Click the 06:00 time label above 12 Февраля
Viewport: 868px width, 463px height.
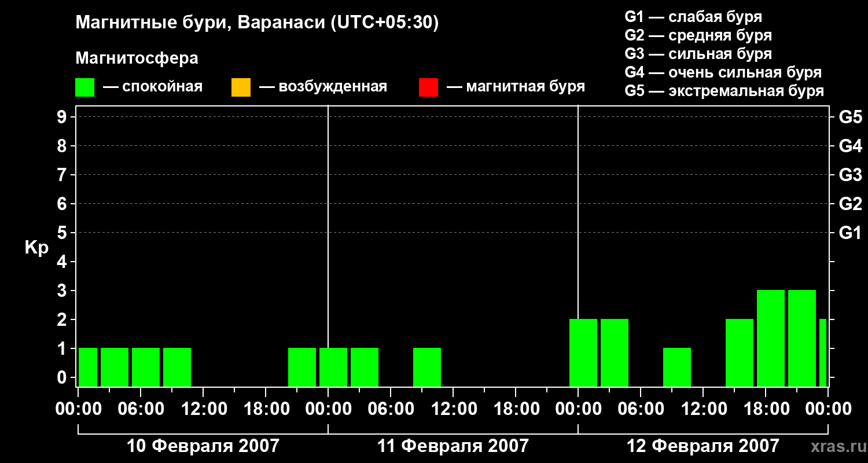click(641, 409)
